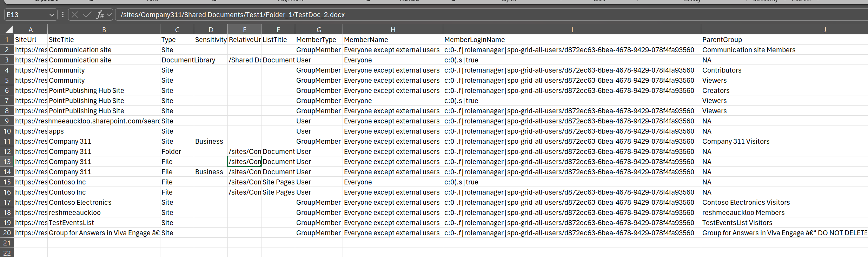Click Communication site Members cell
Viewport: 868px width, 257px height.
pos(784,50)
